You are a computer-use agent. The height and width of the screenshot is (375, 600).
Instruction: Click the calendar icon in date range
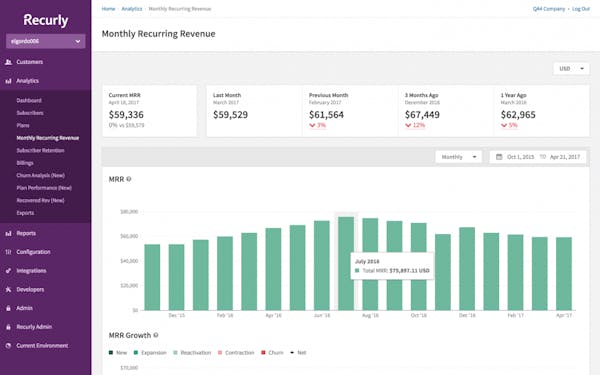(x=499, y=157)
